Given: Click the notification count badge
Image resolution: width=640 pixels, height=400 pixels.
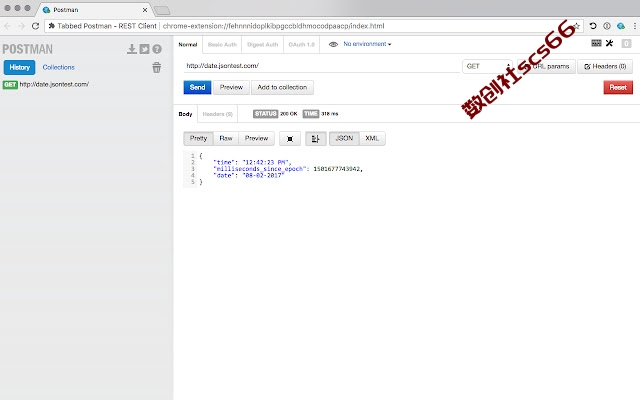Looking at the screenshot, I should coord(626,43).
